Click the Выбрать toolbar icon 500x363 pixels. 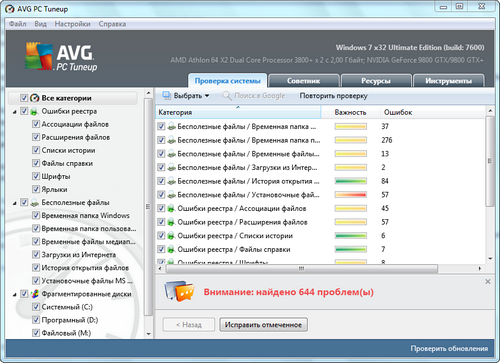click(166, 96)
